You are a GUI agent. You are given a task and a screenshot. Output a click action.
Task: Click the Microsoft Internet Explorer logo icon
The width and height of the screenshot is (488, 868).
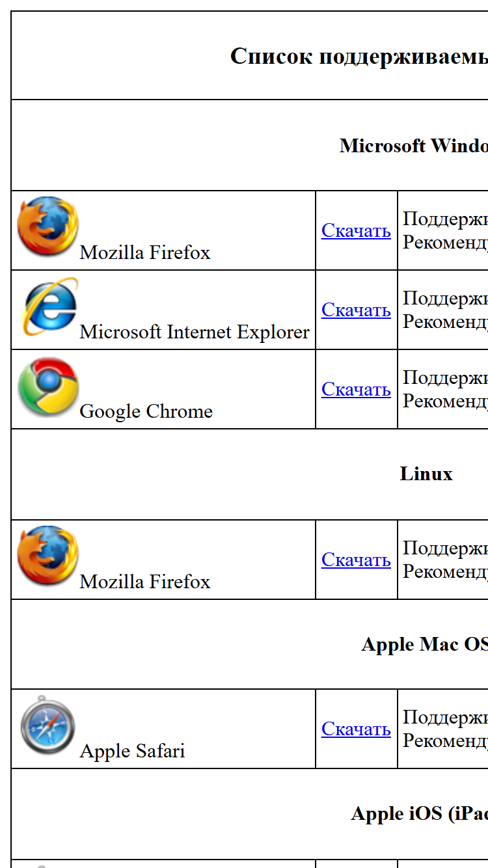tap(48, 306)
